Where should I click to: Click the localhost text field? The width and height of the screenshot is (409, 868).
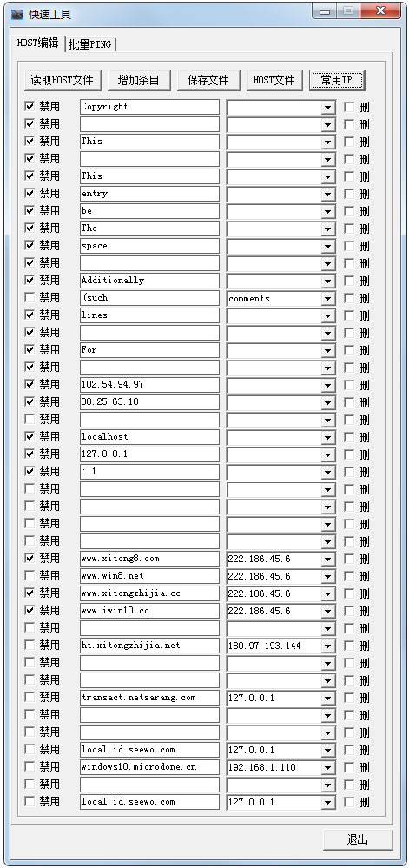[149, 436]
